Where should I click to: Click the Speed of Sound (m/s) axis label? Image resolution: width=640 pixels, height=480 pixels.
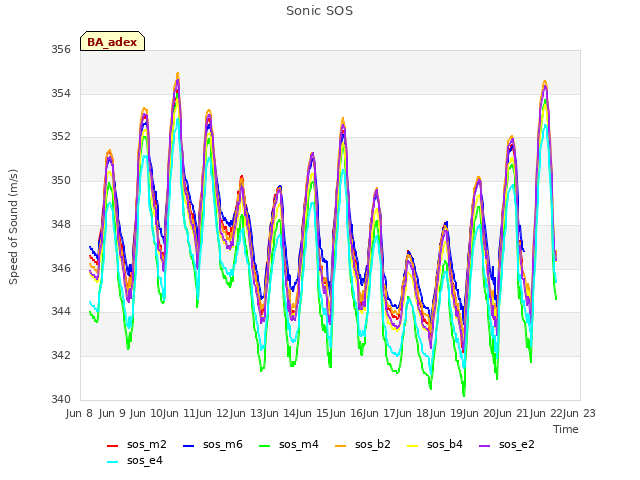click(x=13, y=227)
